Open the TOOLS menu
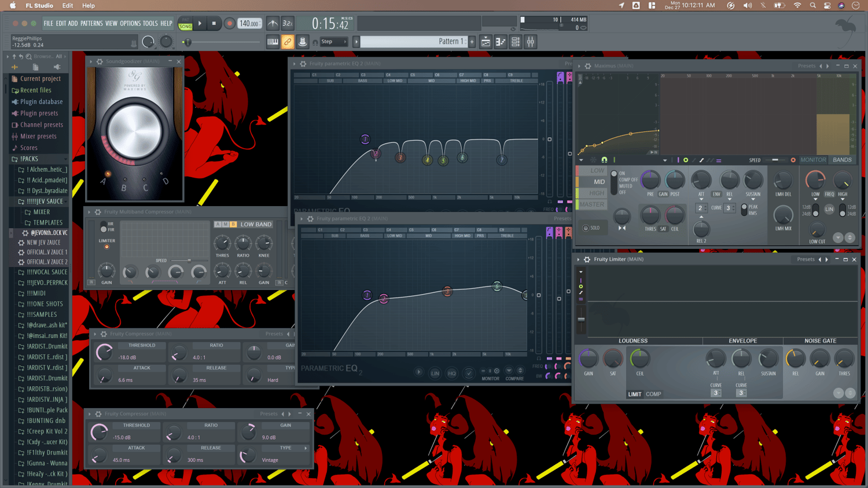This screenshot has height=488, width=868. click(x=150, y=24)
